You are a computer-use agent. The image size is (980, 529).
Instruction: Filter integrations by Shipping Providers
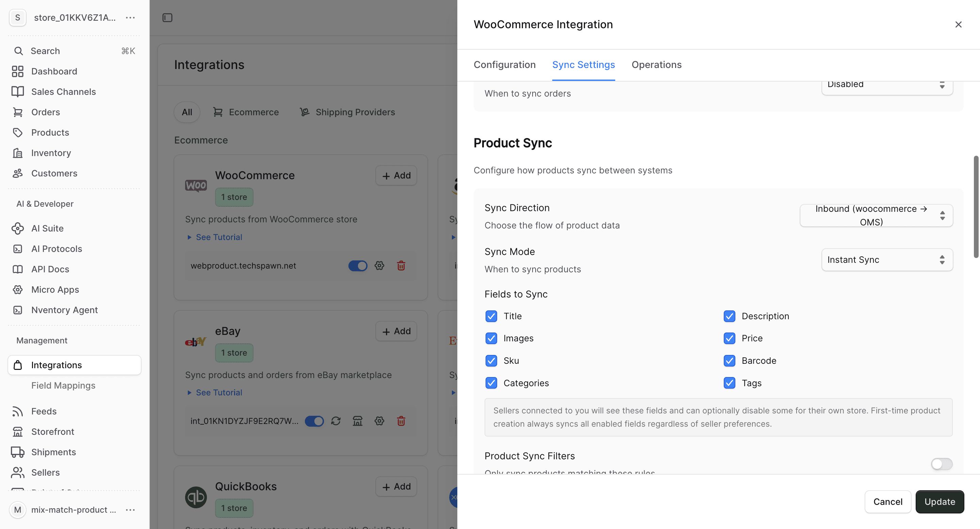[x=347, y=112]
